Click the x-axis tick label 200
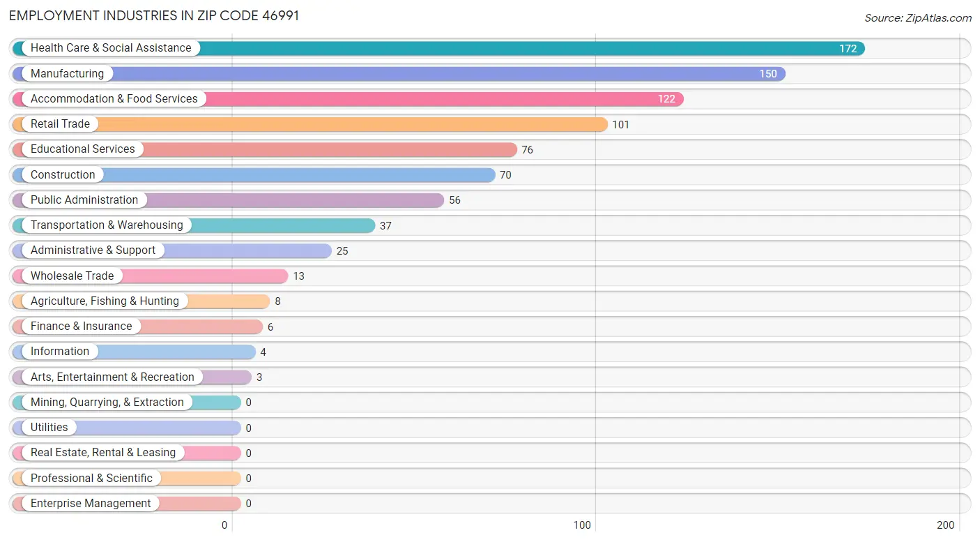Screen dimensions: 980x542 pos(945,525)
